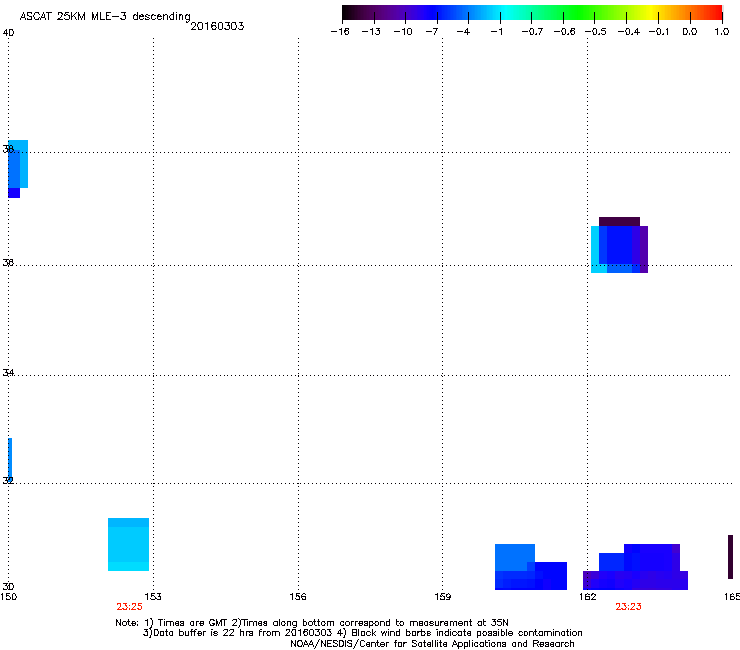Click the -16 color scale label
This screenshot has width=740, height=650.
(x=340, y=32)
